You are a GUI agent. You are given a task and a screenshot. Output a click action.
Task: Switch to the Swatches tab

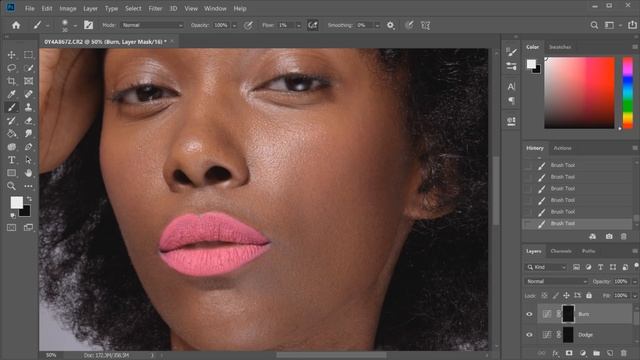[560, 47]
